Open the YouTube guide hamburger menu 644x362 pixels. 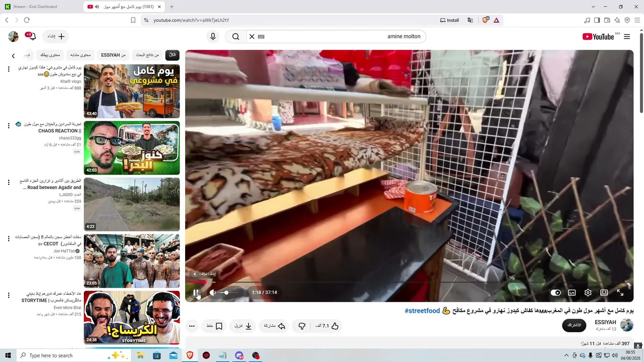click(627, 37)
